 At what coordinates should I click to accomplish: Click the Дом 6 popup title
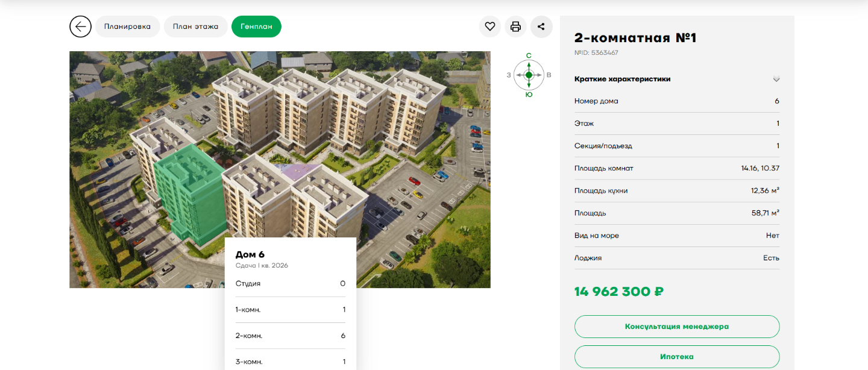pos(250,254)
